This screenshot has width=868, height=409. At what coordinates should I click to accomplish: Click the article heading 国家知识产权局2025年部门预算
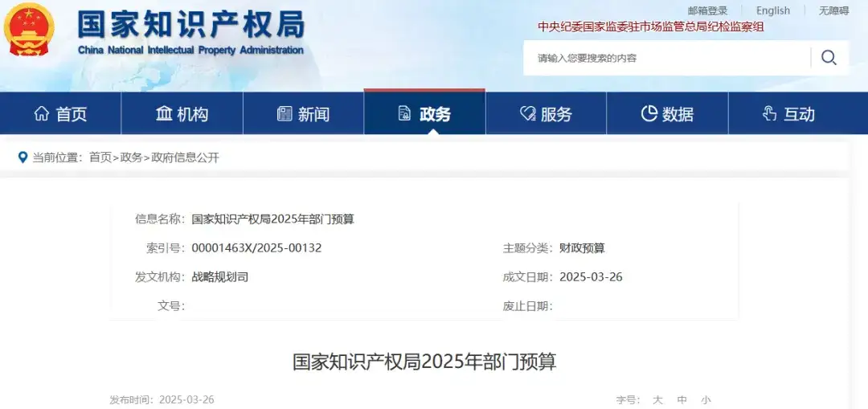coord(424,362)
